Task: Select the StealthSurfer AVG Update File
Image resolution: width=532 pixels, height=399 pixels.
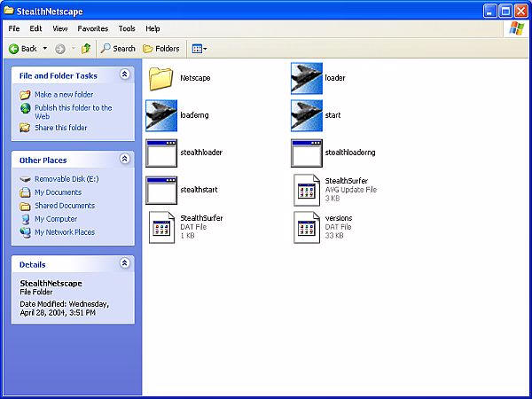Action: 307,190
